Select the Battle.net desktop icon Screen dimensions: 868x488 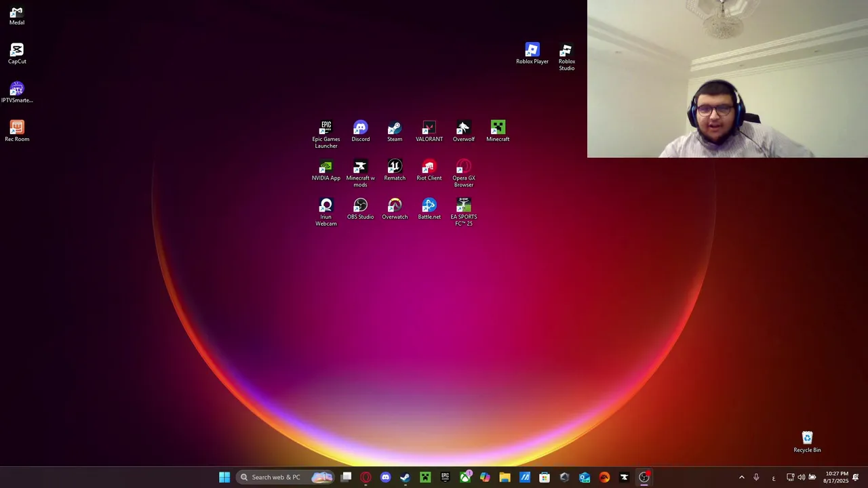pos(429,209)
